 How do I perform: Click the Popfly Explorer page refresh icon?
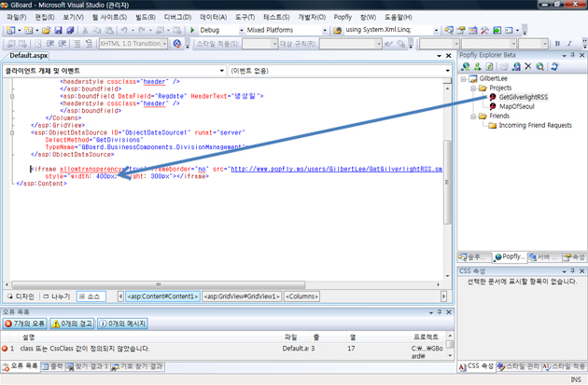point(489,67)
